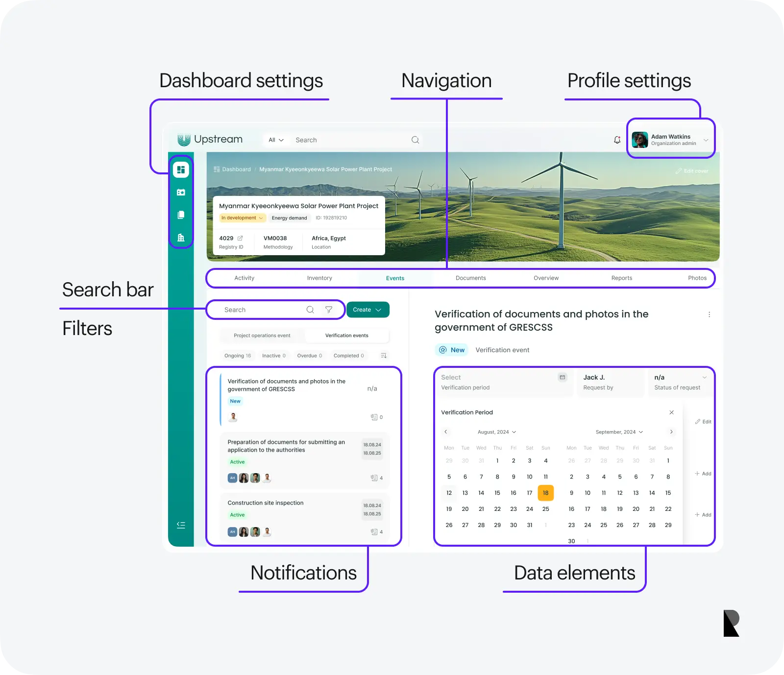The width and height of the screenshot is (784, 675).
Task: Open the Photos tab
Action: (697, 278)
